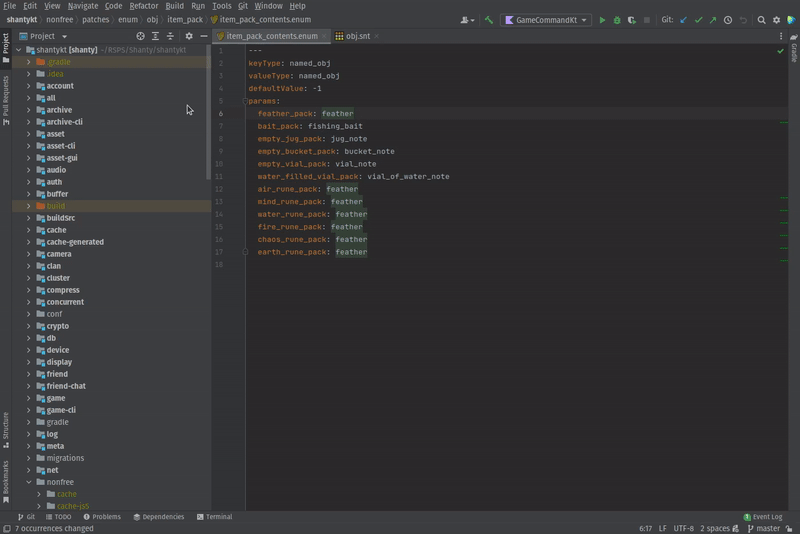
Task: Open the Refactor menu
Action: [x=143, y=6]
